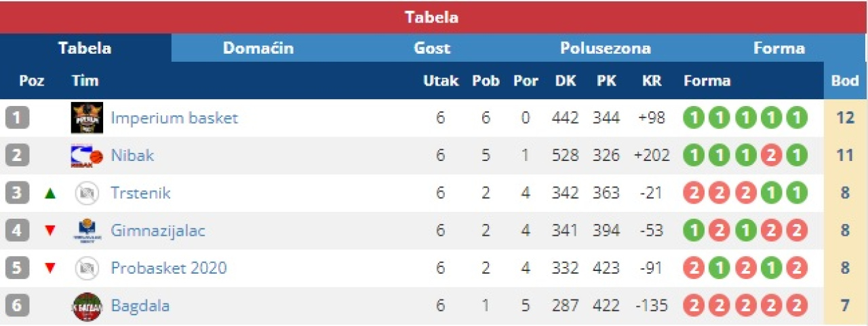
Task: Click position badge number 1
Action: click(17, 118)
